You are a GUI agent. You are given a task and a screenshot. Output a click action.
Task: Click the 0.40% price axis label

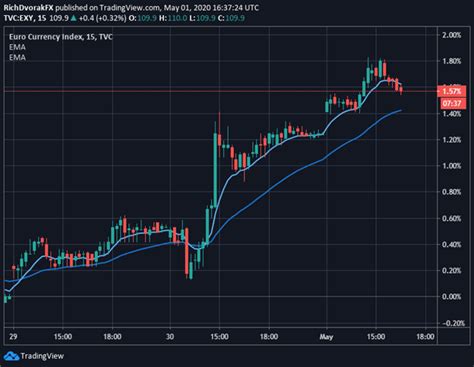coord(452,244)
